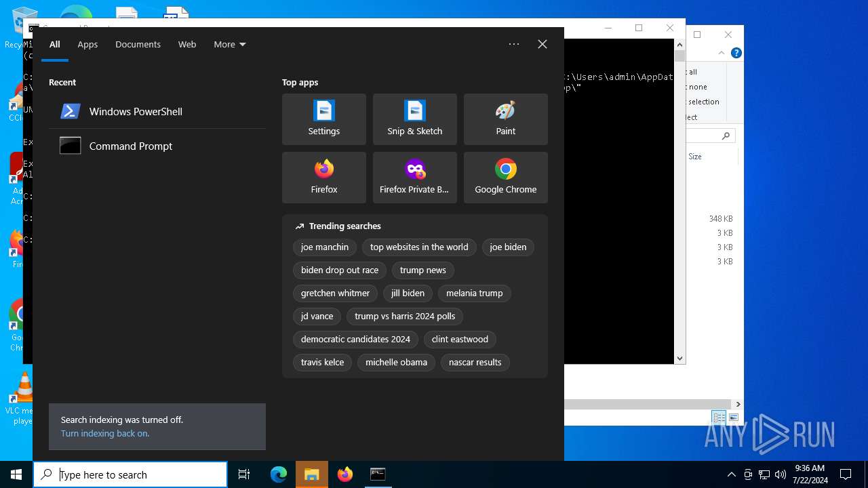Viewport: 868px width, 488px height.
Task: Open Help icon in File Explorer window
Action: [736, 53]
